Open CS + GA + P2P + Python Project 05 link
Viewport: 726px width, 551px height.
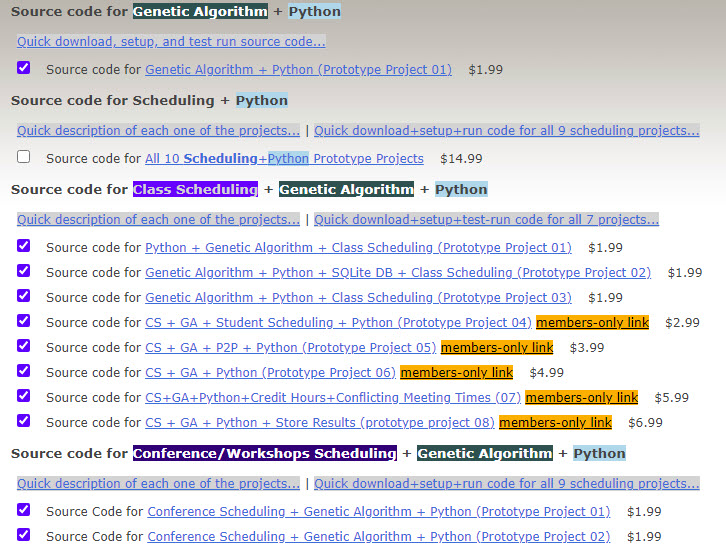[x=291, y=348]
